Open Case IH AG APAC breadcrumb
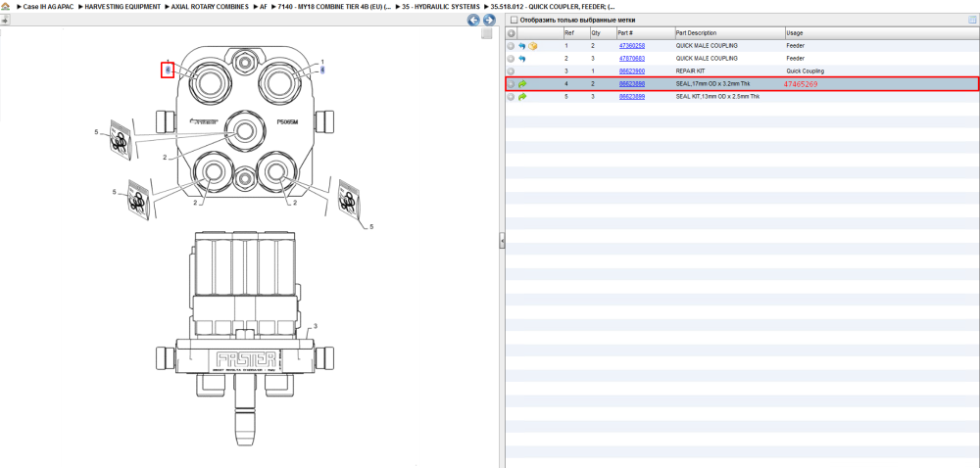 (48, 6)
